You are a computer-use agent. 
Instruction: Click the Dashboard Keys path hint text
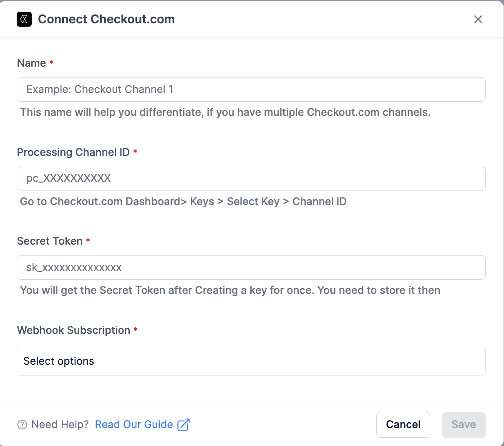(x=183, y=201)
